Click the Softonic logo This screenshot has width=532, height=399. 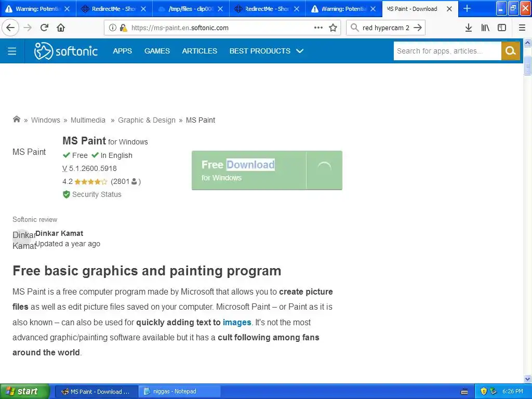point(66,51)
